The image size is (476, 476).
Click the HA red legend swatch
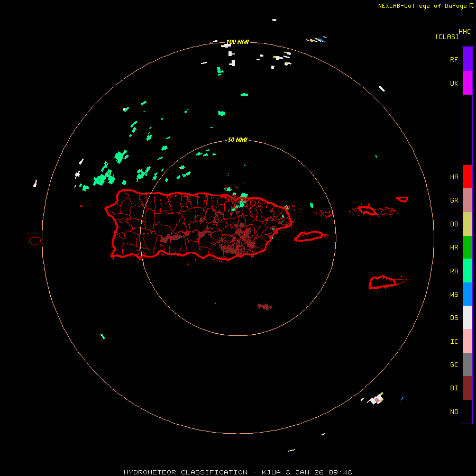coord(467,177)
